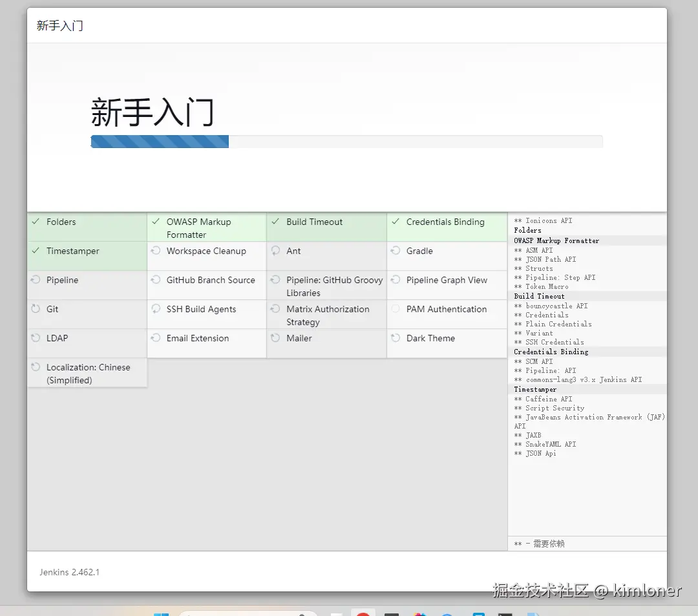Click the pending spinner icon next to Ant

click(275, 251)
